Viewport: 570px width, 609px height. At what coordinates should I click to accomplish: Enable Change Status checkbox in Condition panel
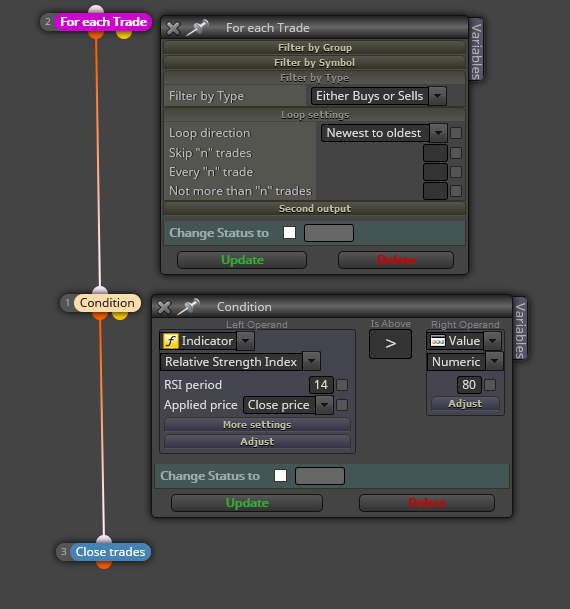coord(280,475)
